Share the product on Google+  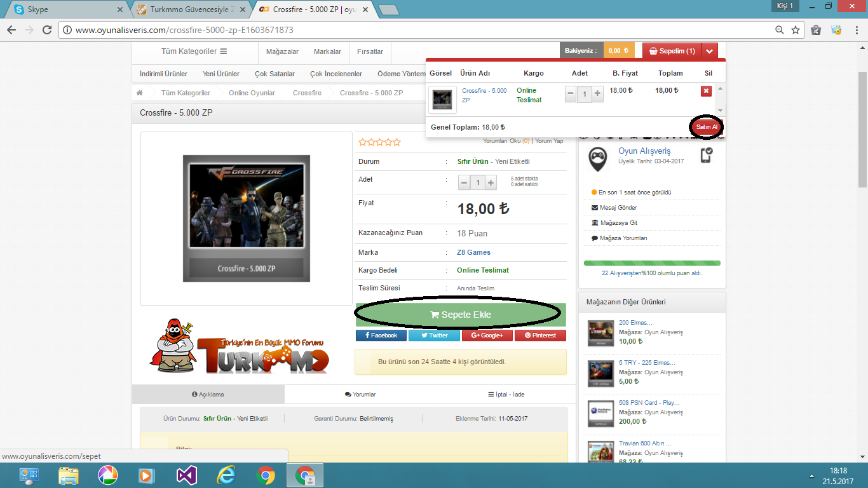[487, 335]
